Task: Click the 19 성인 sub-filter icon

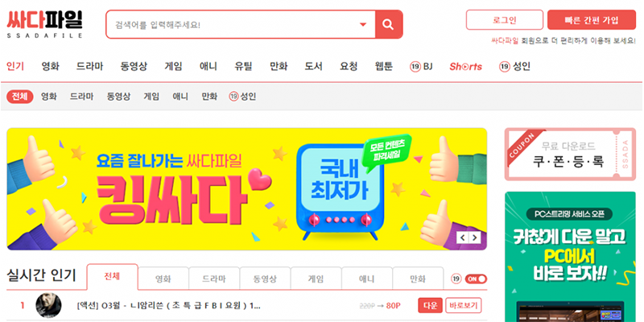Action: pyautogui.click(x=242, y=97)
